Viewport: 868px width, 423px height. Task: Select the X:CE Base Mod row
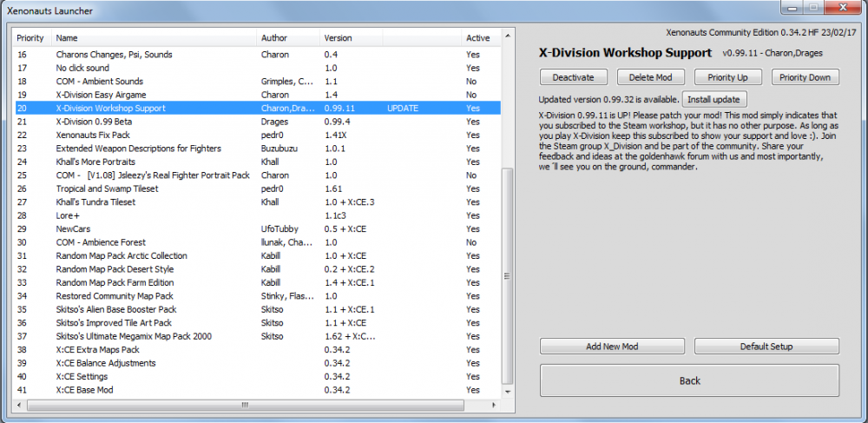point(258,390)
